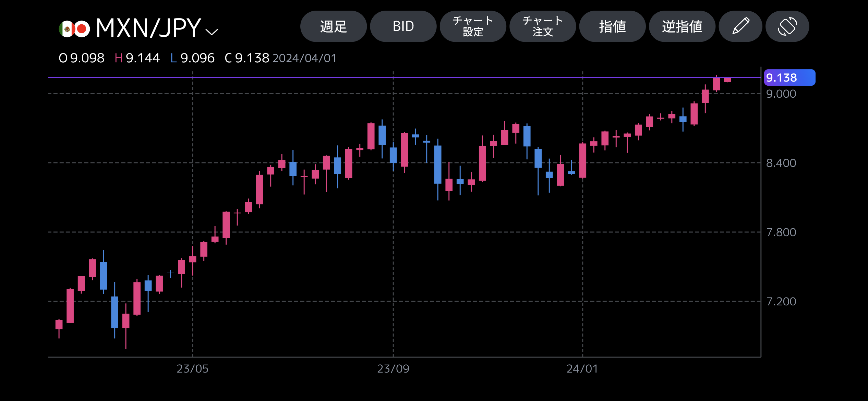
Task: Tap the 23/05 date axis label
Action: pyautogui.click(x=192, y=368)
